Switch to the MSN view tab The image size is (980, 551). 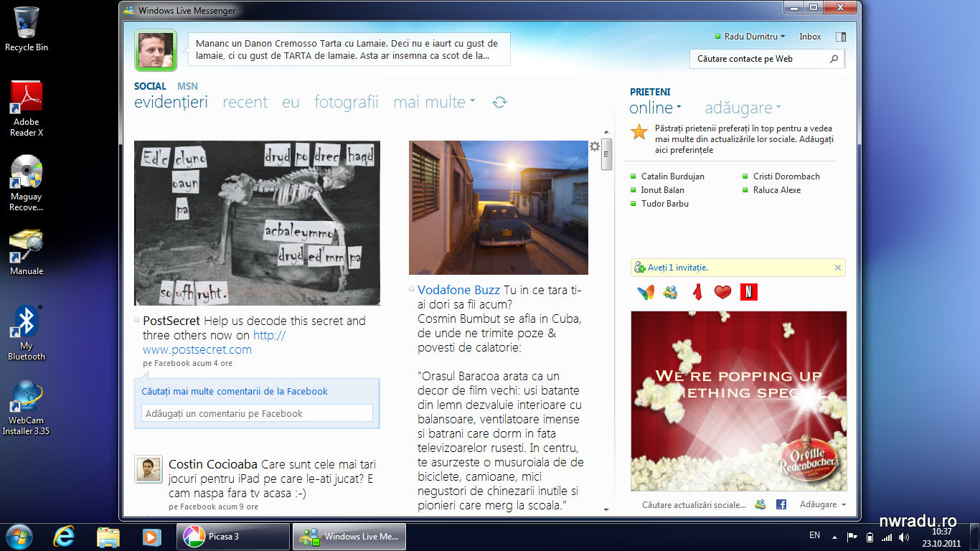pos(187,86)
